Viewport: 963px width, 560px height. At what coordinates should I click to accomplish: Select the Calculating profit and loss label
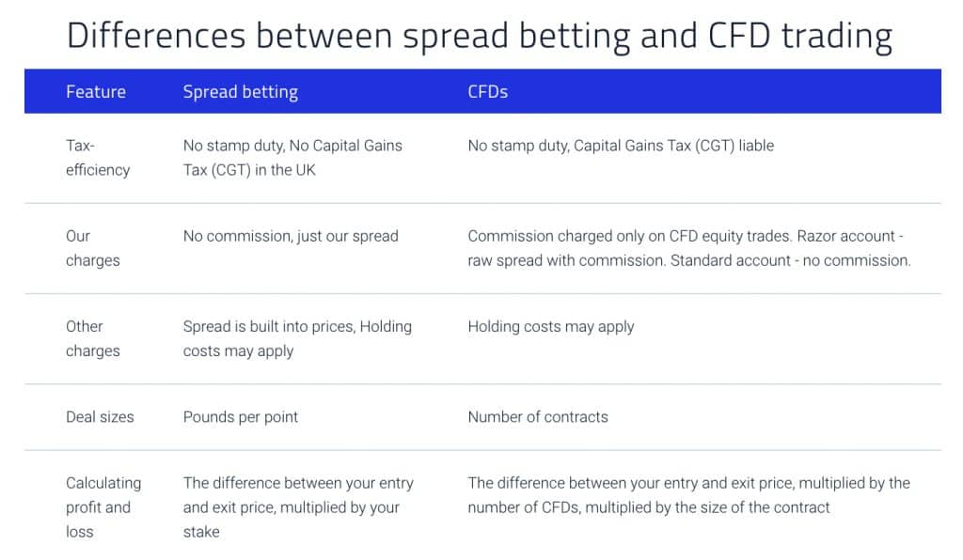(x=103, y=507)
